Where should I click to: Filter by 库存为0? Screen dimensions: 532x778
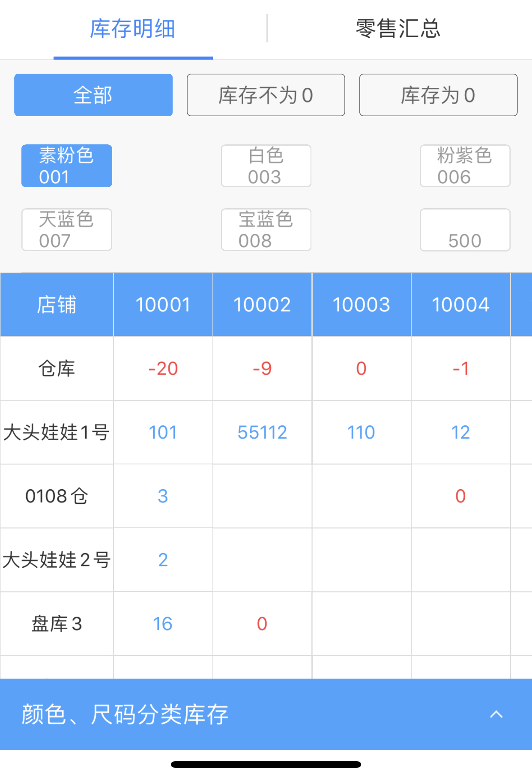point(438,95)
